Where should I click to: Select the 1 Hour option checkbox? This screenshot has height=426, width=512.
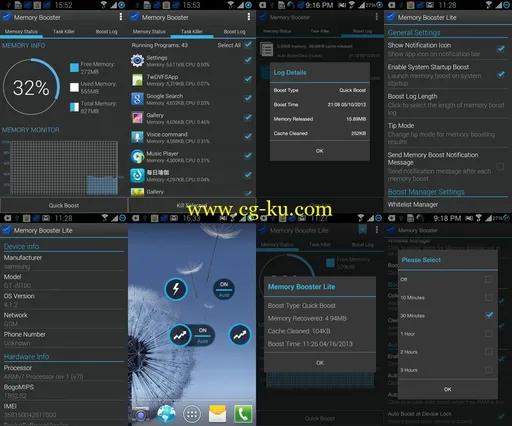(x=488, y=334)
